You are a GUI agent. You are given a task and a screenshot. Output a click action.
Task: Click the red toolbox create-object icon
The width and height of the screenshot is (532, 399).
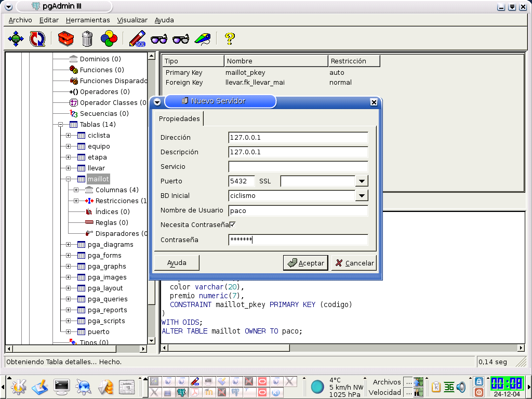(x=66, y=38)
